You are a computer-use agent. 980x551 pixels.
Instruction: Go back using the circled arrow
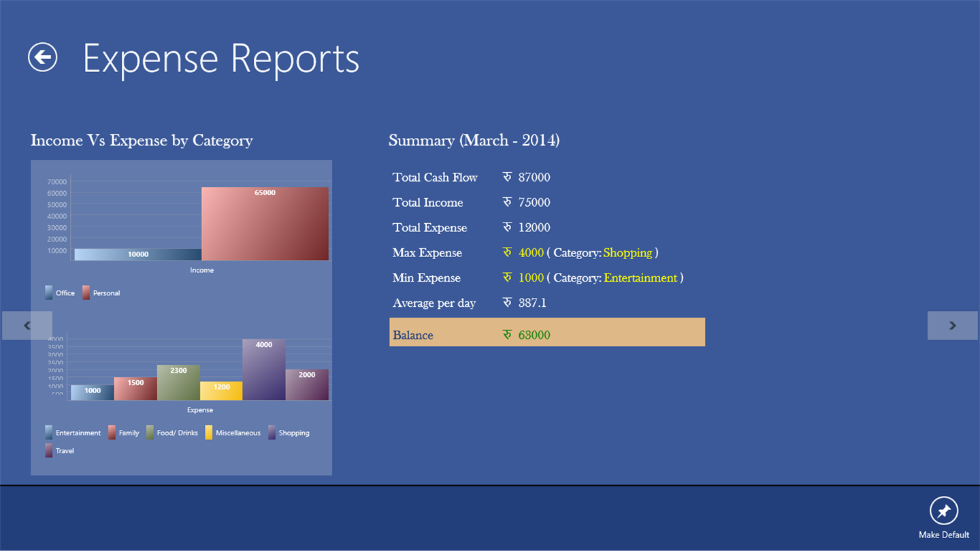tap(42, 58)
